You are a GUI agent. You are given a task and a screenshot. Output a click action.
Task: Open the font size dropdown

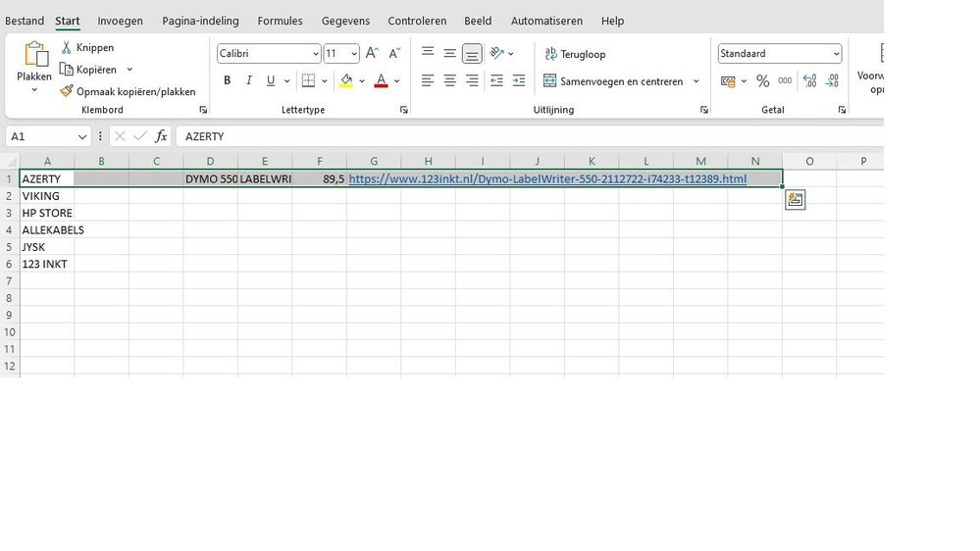pos(354,54)
